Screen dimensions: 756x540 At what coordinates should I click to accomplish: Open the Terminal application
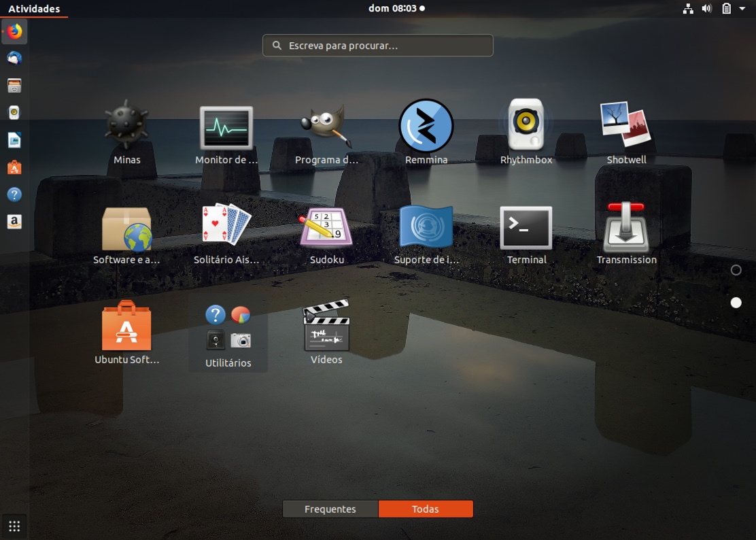(526, 225)
